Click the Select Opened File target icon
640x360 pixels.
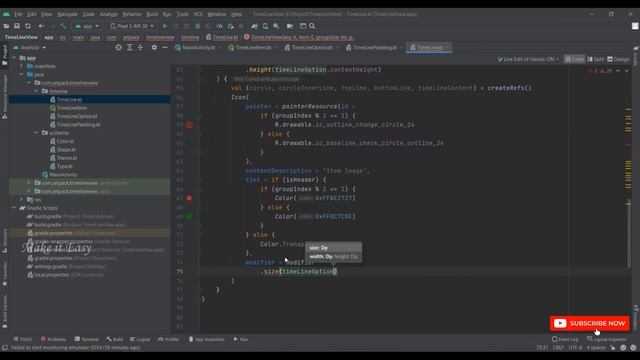(118, 47)
